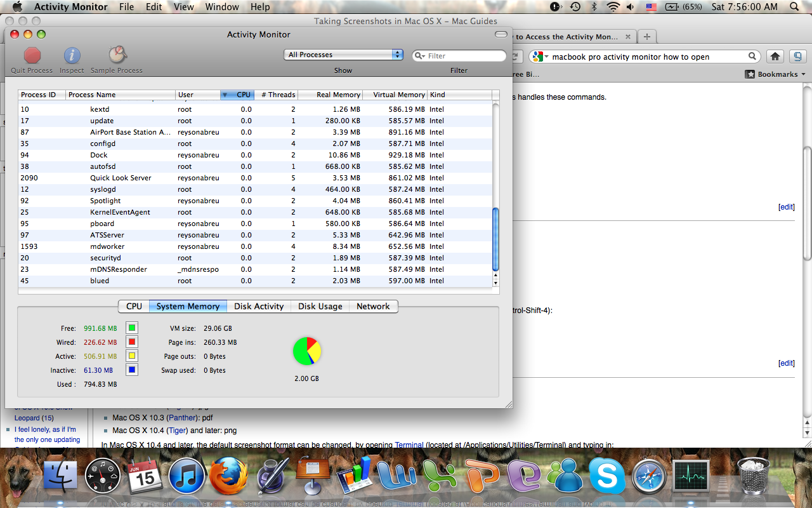Open a new Firefox tab with plus
The image size is (812, 508).
pos(646,37)
